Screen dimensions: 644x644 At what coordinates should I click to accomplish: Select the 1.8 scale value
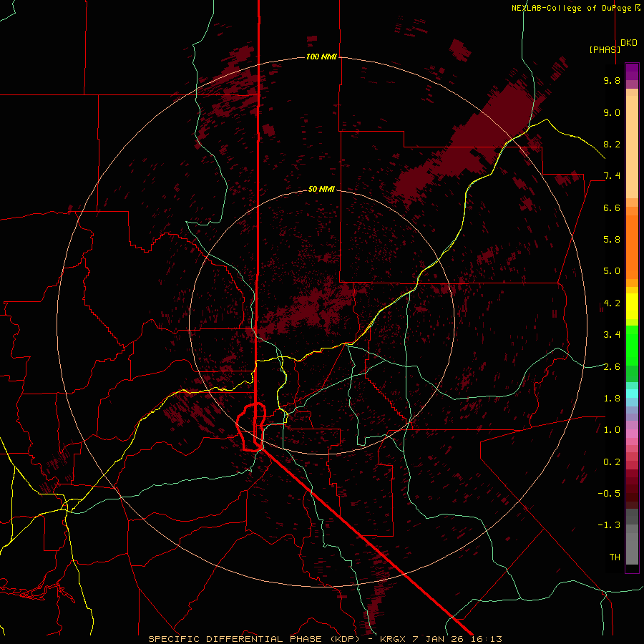tap(612, 399)
